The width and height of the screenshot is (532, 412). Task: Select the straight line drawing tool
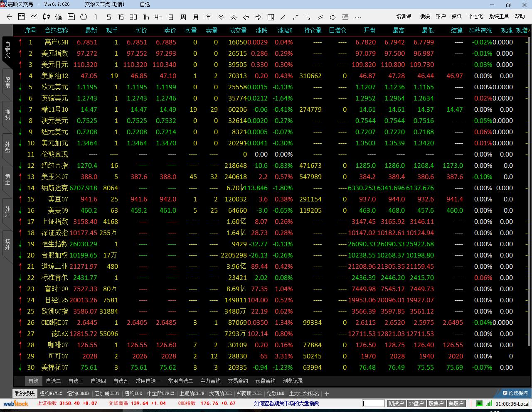tap(283, 17)
